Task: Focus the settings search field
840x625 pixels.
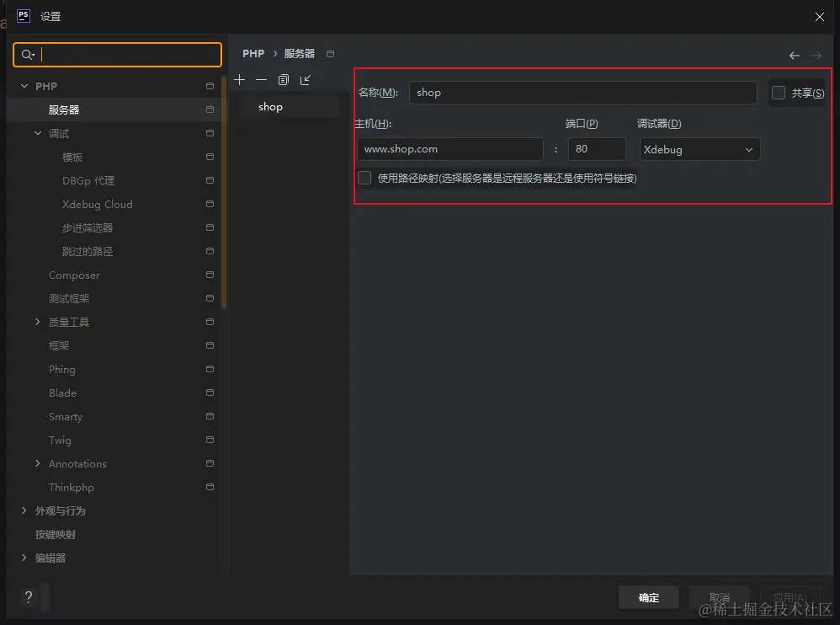Action: [x=117, y=55]
